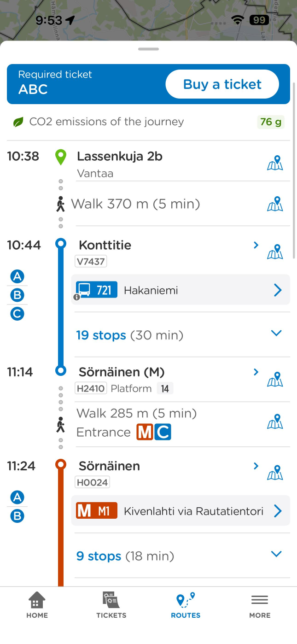Open Sörnäinen (M) stop details arrow

[256, 372]
